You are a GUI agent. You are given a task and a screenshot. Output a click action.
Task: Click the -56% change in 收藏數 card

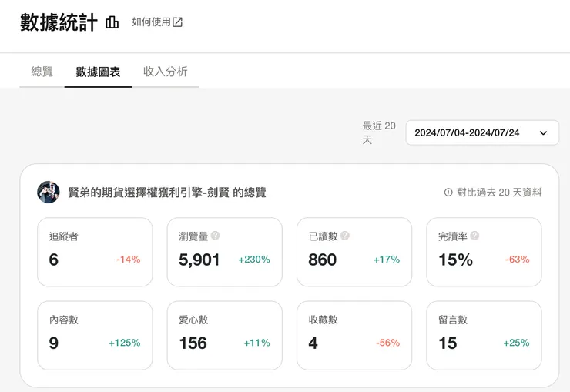388,343
